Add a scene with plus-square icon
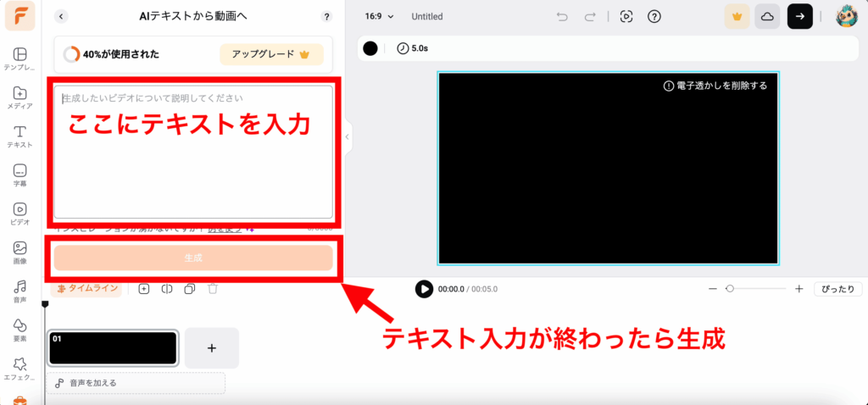 [144, 289]
